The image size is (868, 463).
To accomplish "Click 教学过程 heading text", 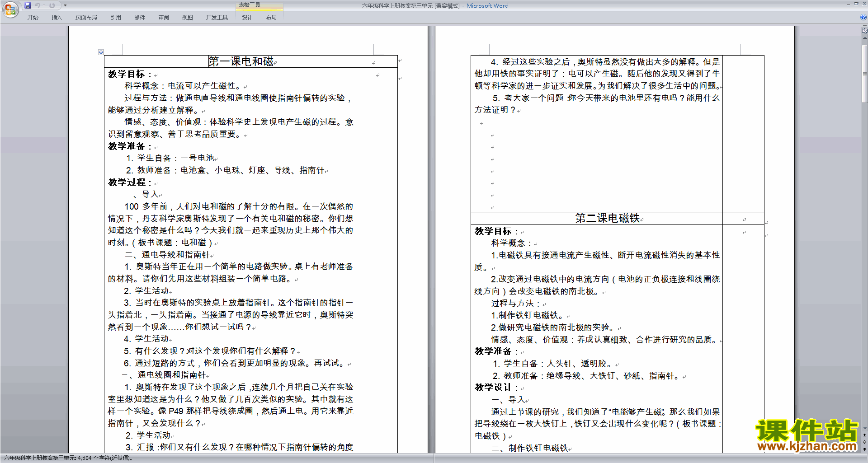I will 130,182.
